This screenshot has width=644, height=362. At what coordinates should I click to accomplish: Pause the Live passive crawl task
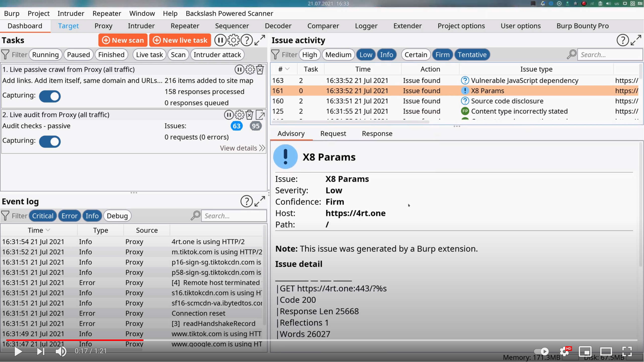coord(239,69)
